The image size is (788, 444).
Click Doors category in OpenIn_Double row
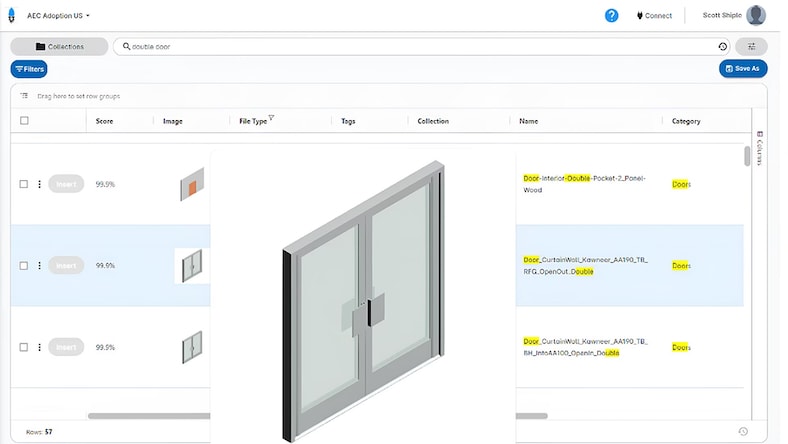[x=681, y=347]
